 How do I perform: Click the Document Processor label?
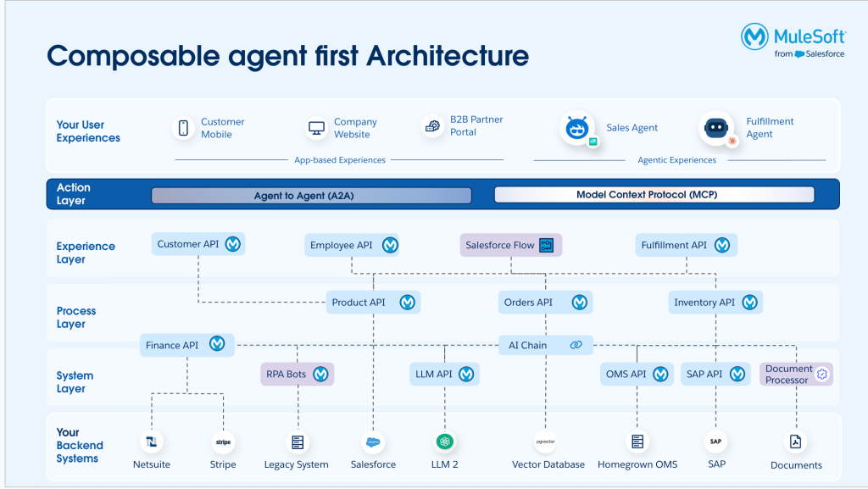click(x=789, y=375)
